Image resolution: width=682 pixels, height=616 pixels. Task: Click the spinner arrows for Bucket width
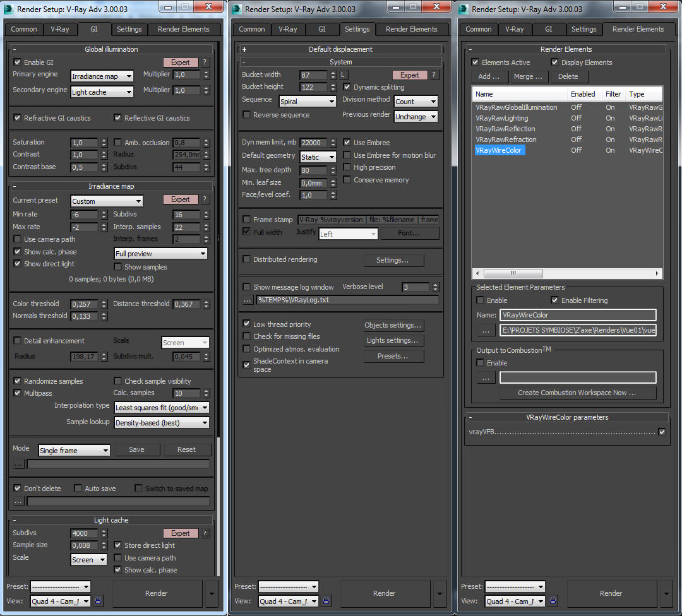click(333, 74)
